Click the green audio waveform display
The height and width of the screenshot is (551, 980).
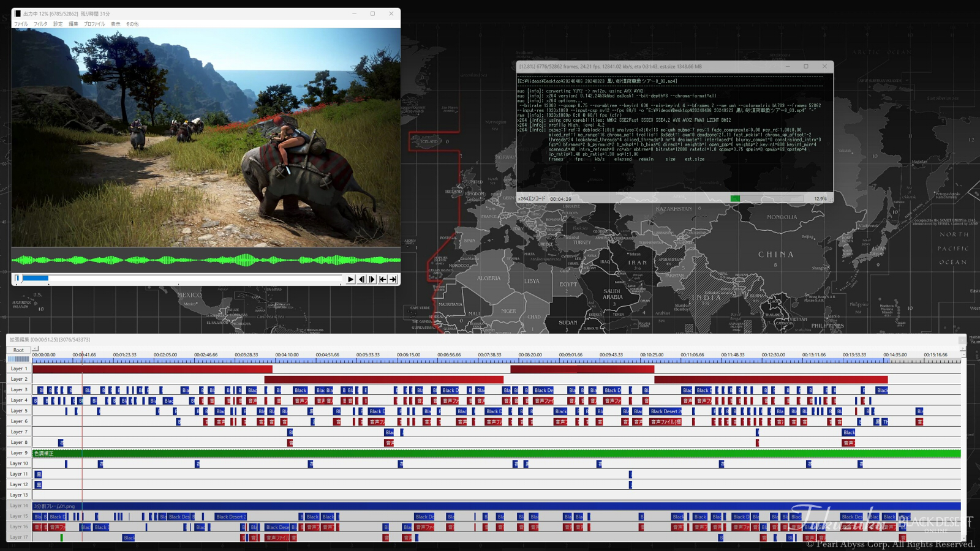coord(206,260)
